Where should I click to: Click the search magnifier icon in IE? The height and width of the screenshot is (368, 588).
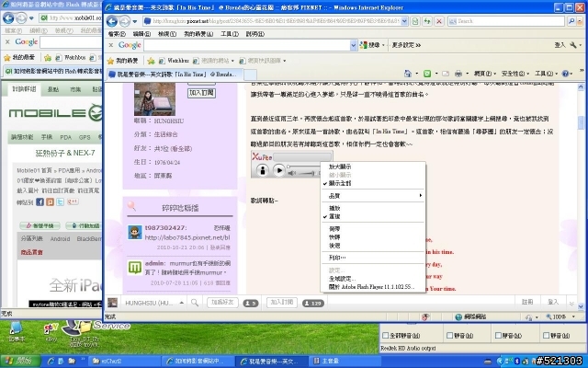click(571, 21)
